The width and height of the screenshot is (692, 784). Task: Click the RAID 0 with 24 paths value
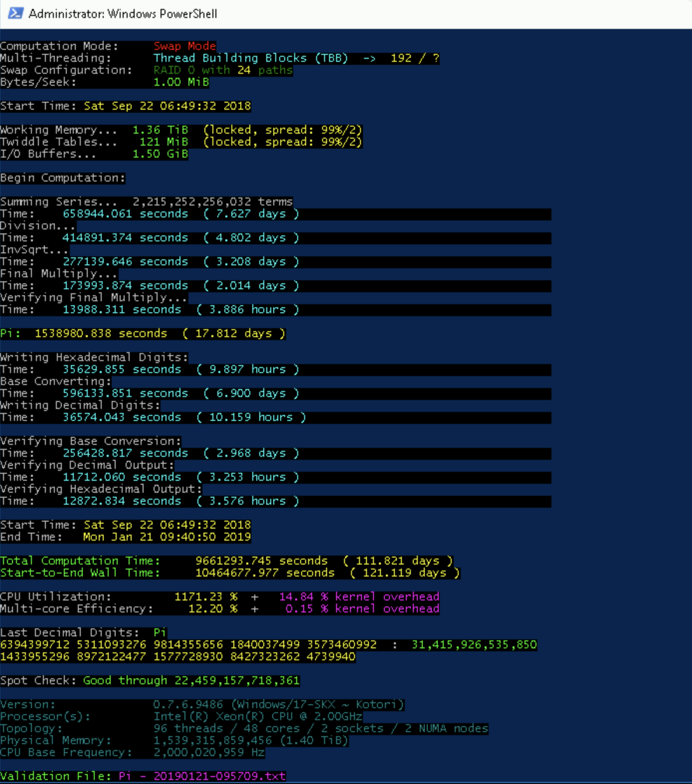[x=222, y=70]
